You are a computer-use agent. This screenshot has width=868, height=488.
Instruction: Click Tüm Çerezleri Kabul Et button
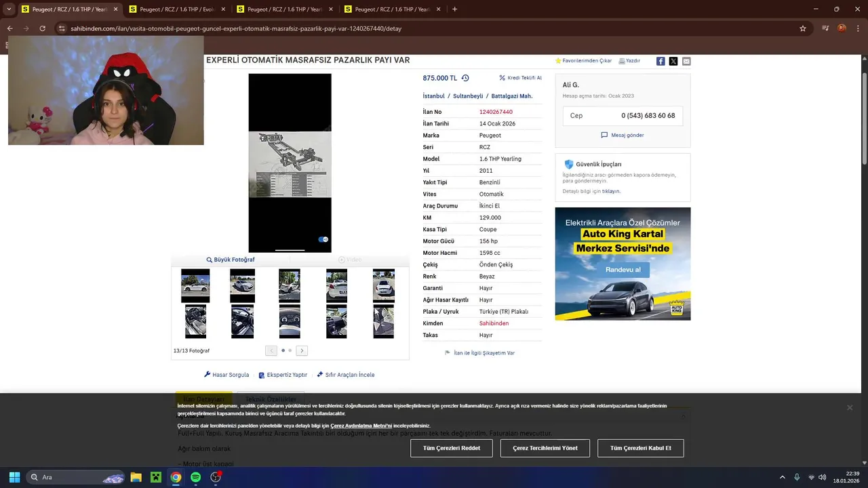tap(641, 448)
